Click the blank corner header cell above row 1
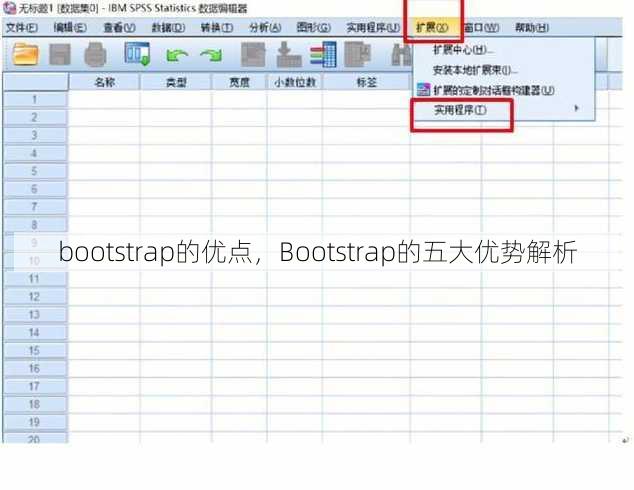The height and width of the screenshot is (490, 634). coord(36,82)
